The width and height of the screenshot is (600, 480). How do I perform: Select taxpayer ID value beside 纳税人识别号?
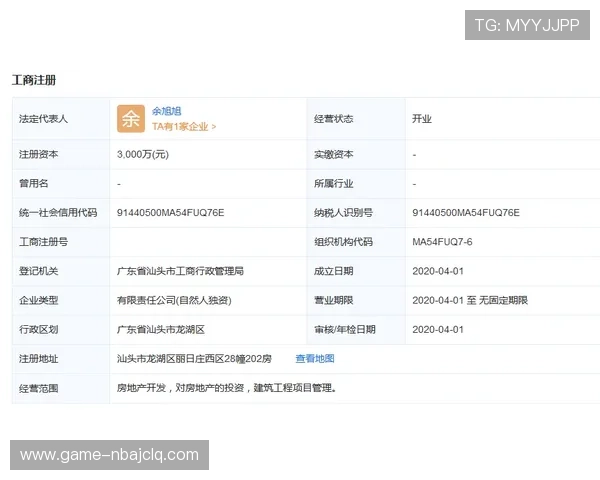point(466,212)
